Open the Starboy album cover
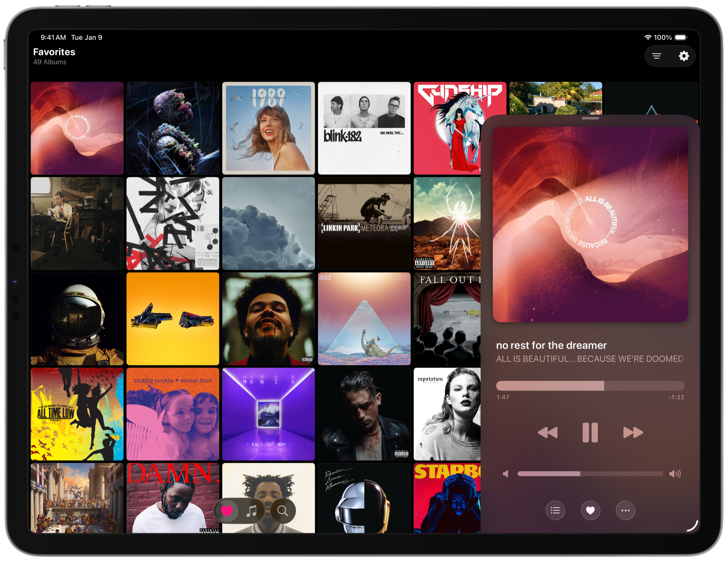This screenshot has height=563, width=728. pos(447,498)
